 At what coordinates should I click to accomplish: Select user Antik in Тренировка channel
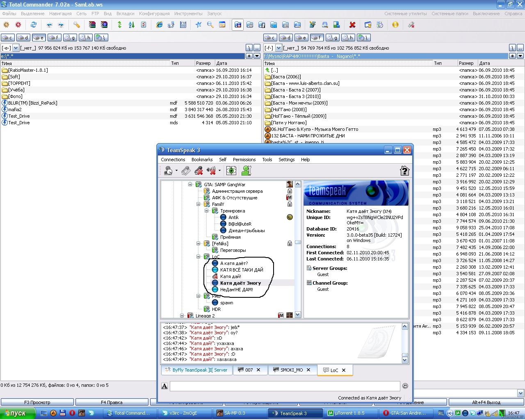click(x=233, y=217)
